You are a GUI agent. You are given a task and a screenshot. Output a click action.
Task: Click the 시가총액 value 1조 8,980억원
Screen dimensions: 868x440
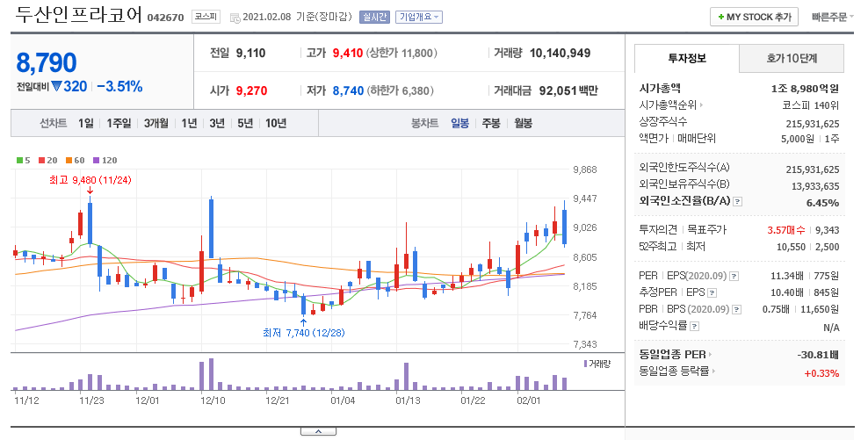[x=805, y=89]
